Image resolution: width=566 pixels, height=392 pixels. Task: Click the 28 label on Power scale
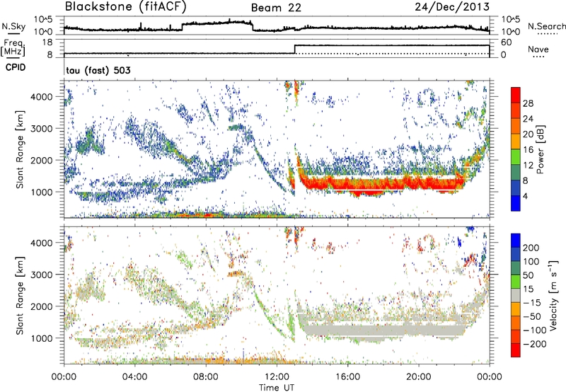(528, 103)
